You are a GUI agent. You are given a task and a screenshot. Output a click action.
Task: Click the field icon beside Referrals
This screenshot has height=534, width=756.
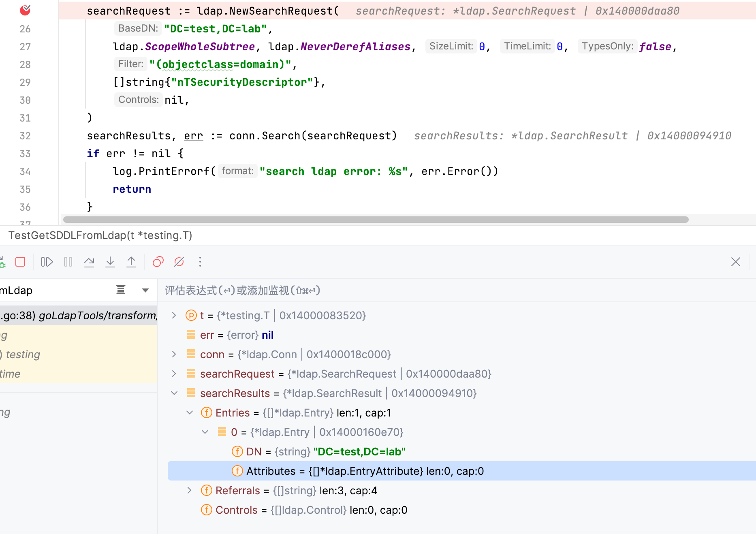pyautogui.click(x=207, y=490)
